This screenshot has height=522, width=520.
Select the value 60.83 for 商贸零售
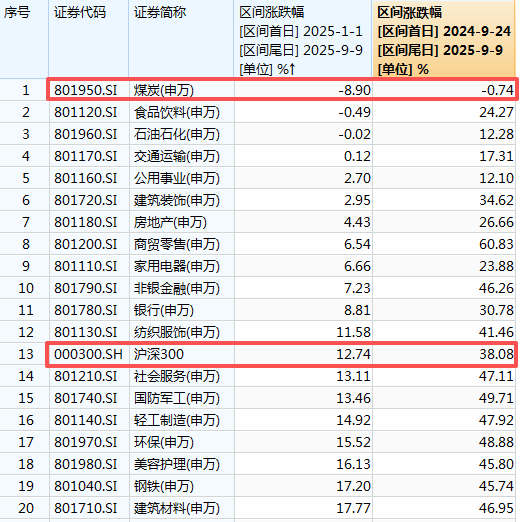[x=496, y=244]
